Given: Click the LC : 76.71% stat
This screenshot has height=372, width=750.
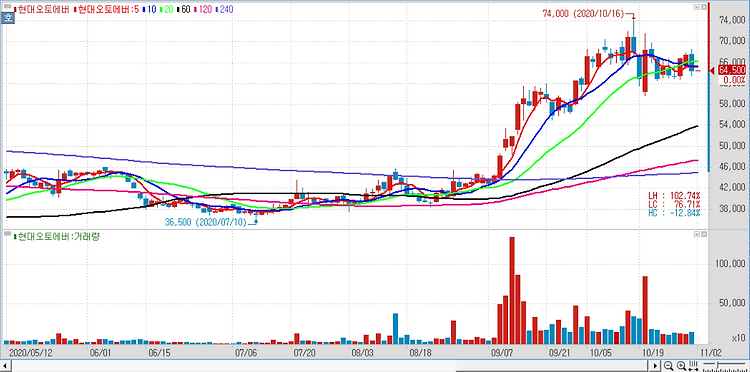Looking at the screenshot, I should (674, 204).
